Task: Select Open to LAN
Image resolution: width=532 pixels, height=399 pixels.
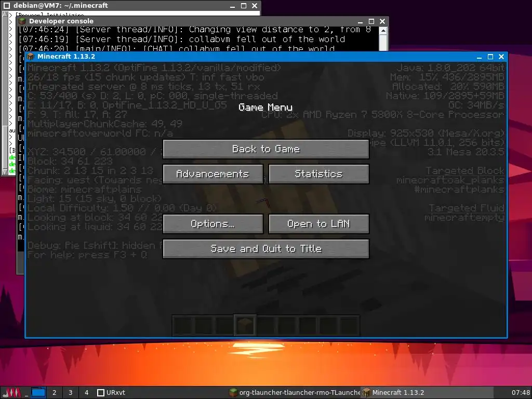Action: 318,224
